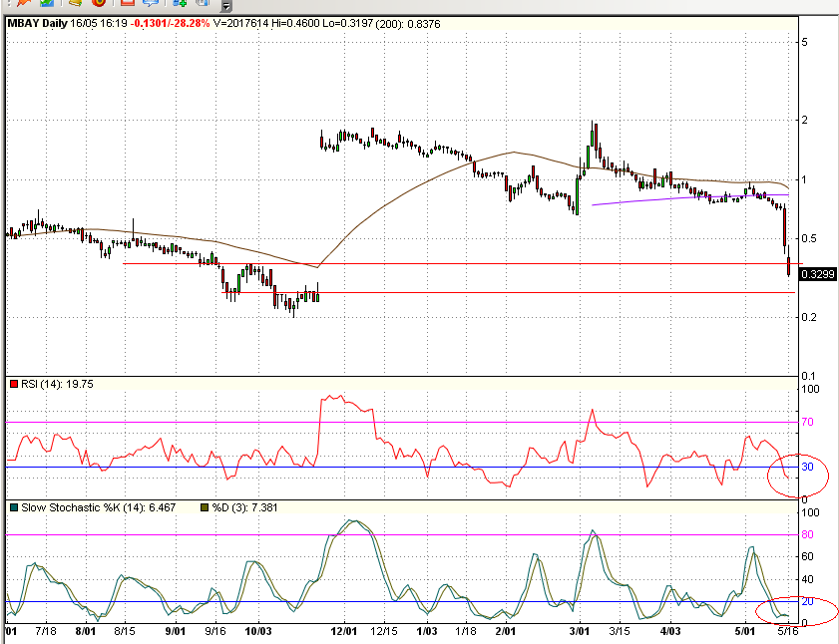
Task: Select the orange flag tool icon
Action: tap(23, 6)
